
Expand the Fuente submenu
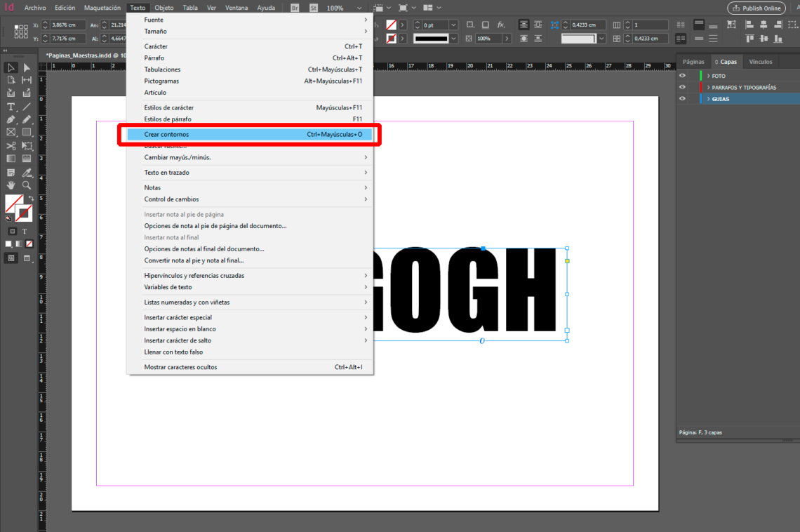click(211, 20)
